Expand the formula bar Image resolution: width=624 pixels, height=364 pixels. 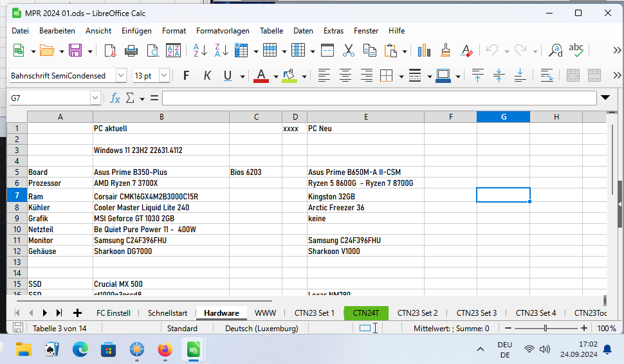[605, 98]
